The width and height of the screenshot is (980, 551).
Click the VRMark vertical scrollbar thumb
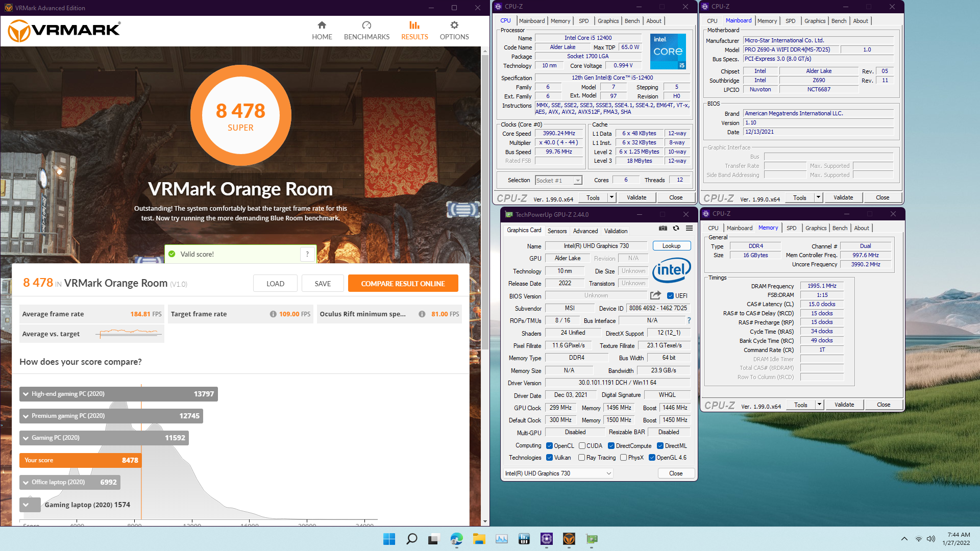(485, 202)
